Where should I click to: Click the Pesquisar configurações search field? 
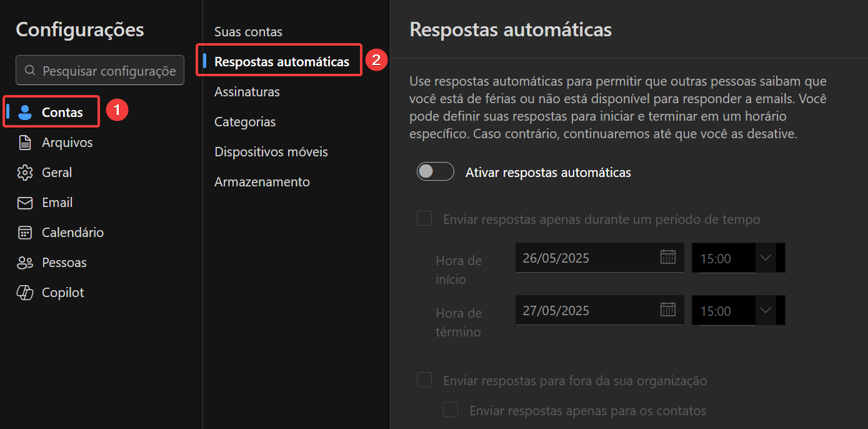click(100, 70)
